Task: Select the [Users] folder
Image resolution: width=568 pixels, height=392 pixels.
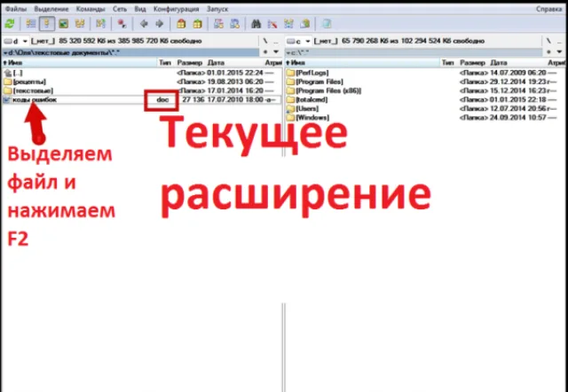Action: coord(424,108)
